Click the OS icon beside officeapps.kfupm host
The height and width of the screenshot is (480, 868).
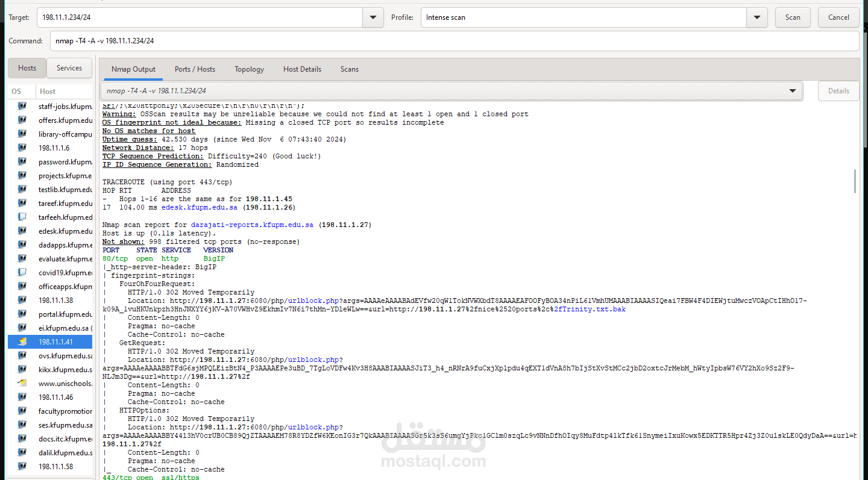[x=22, y=286]
